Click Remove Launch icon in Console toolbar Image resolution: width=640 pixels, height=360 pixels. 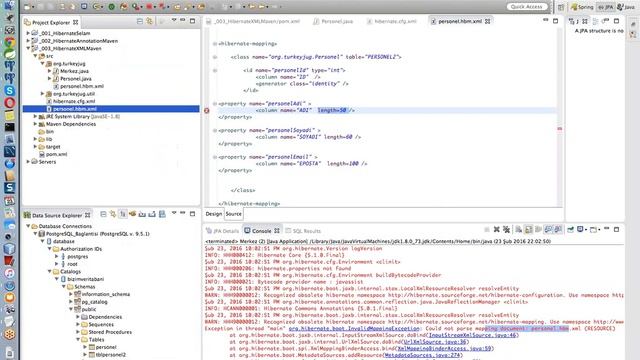(496, 230)
